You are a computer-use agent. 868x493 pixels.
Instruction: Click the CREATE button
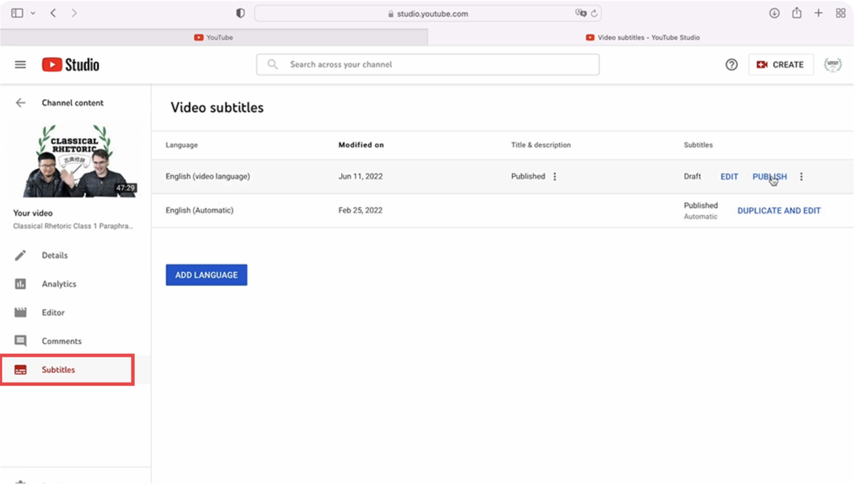tap(781, 64)
